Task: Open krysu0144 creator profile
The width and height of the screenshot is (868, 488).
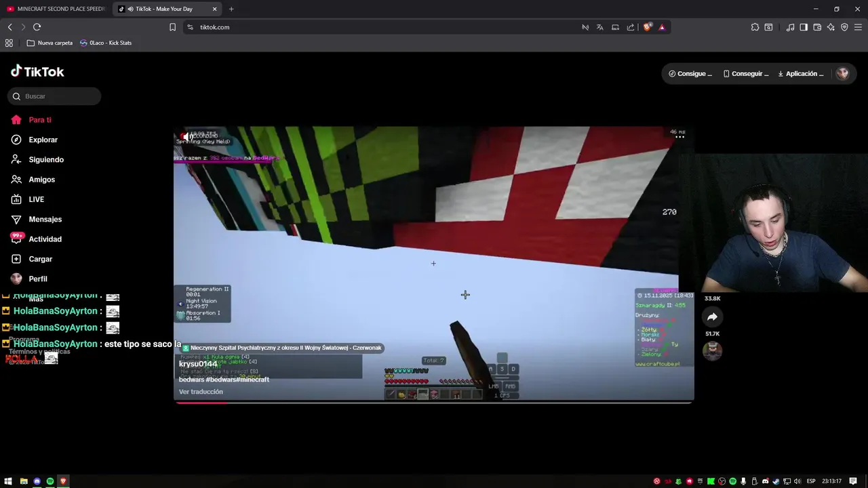Action: [198, 364]
